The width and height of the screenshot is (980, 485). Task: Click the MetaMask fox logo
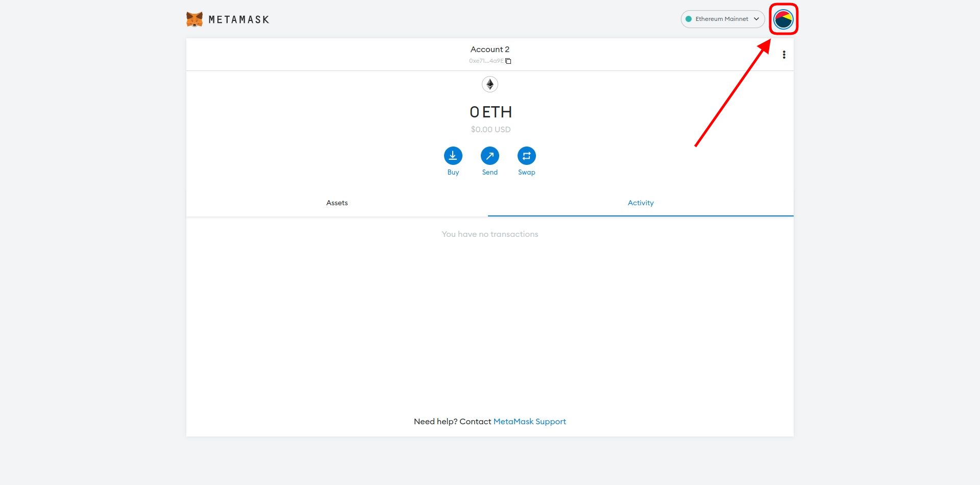[x=194, y=19]
